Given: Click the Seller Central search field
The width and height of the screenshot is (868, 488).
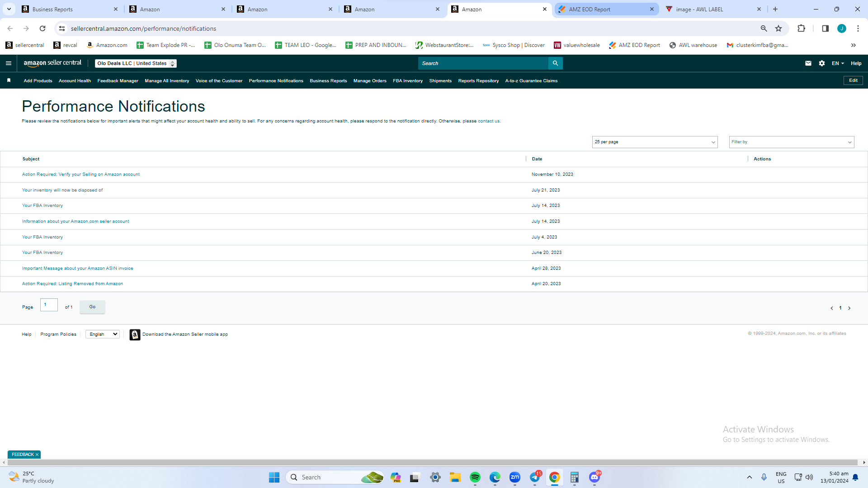Looking at the screenshot, I should point(483,63).
